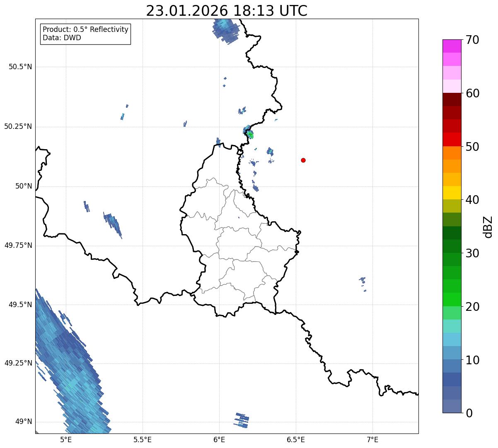Viewport: 498px width, 448px height.
Task: Click the 6.5°E longitude label
Action: [x=296, y=440]
